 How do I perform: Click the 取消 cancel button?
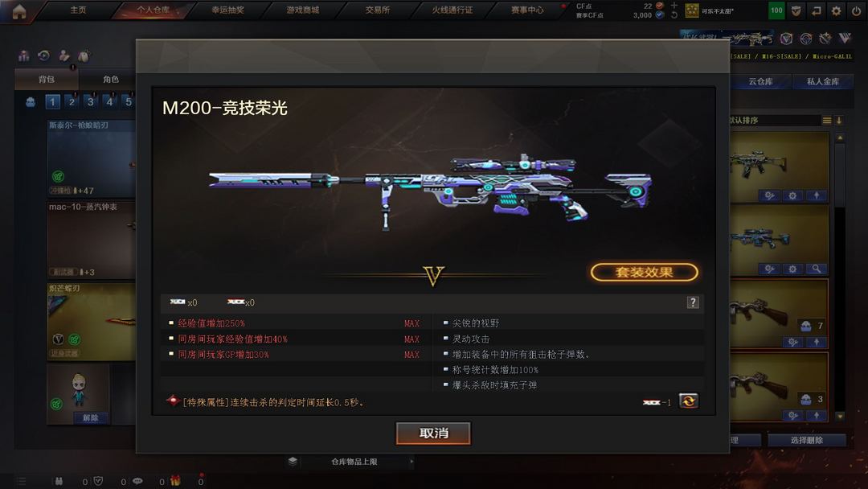click(433, 433)
